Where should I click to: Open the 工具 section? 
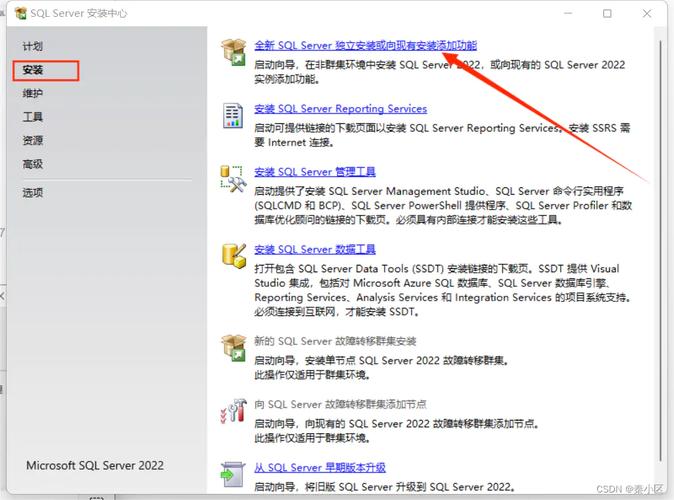[33, 117]
